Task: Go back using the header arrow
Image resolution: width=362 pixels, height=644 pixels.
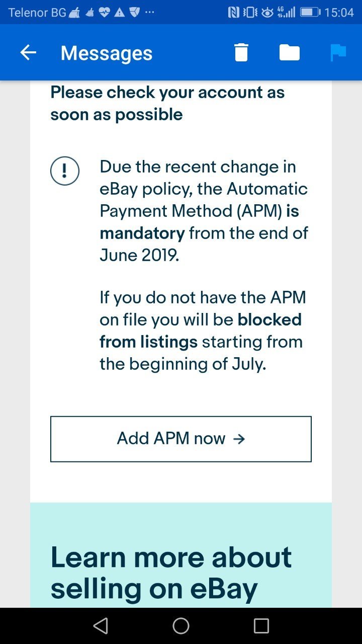Action: [x=28, y=53]
